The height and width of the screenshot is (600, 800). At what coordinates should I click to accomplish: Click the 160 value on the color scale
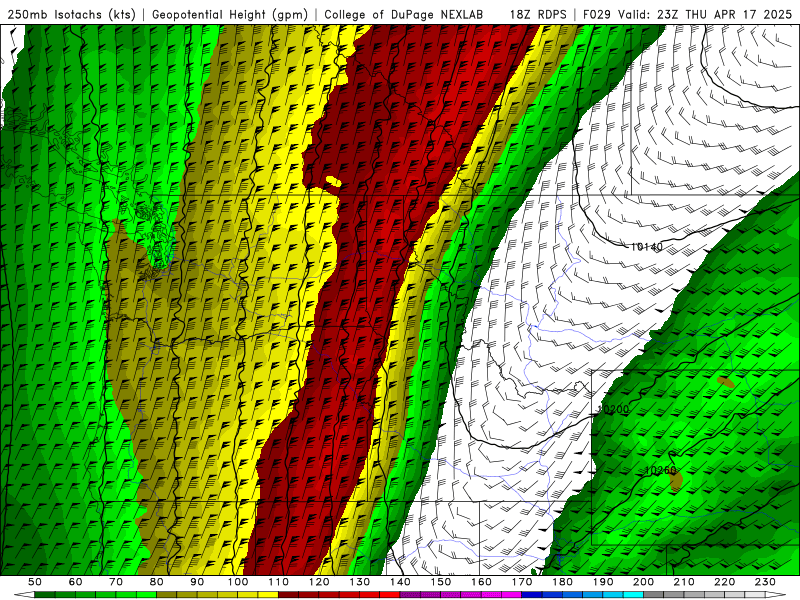481,582
